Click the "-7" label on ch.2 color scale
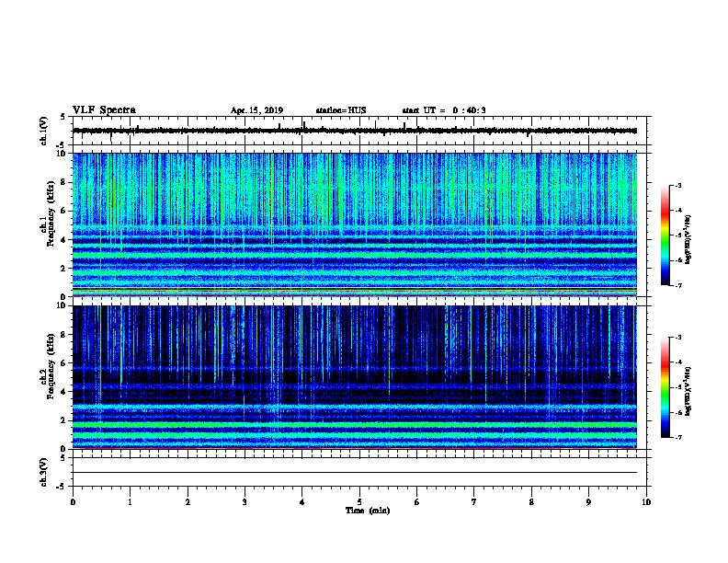This screenshot has width=728, height=563. (677, 437)
